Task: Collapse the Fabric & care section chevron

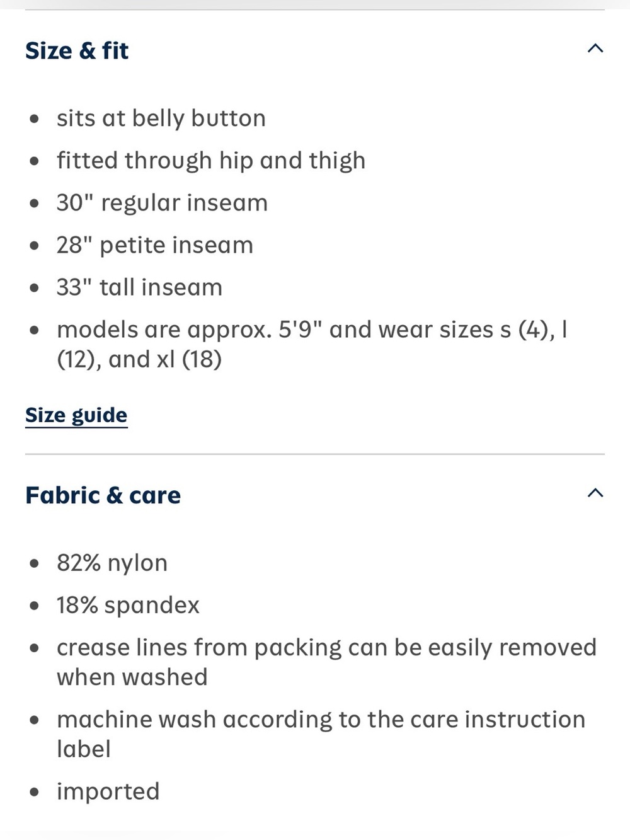Action: pyautogui.click(x=595, y=493)
